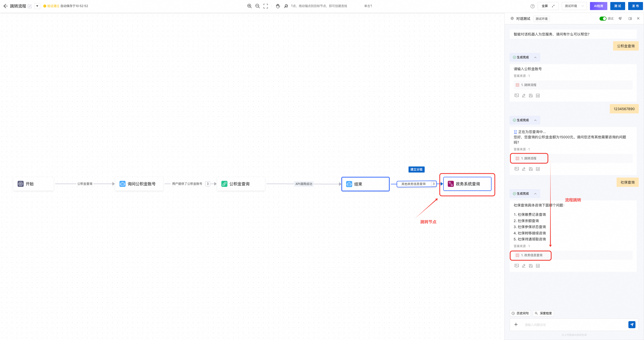The height and width of the screenshot is (340, 644).
Task: Click the 深度检索 deep search button
Action: (543, 313)
